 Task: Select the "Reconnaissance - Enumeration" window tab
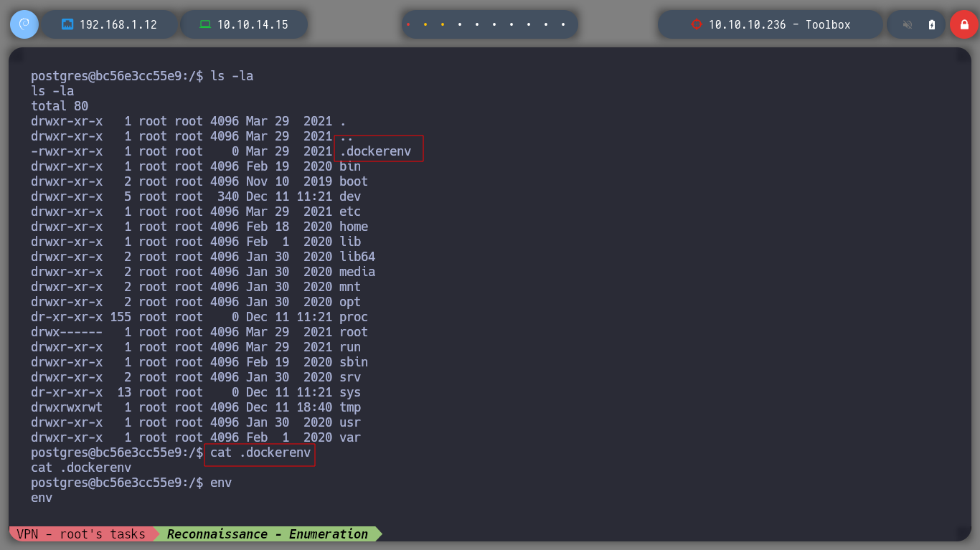pyautogui.click(x=268, y=534)
